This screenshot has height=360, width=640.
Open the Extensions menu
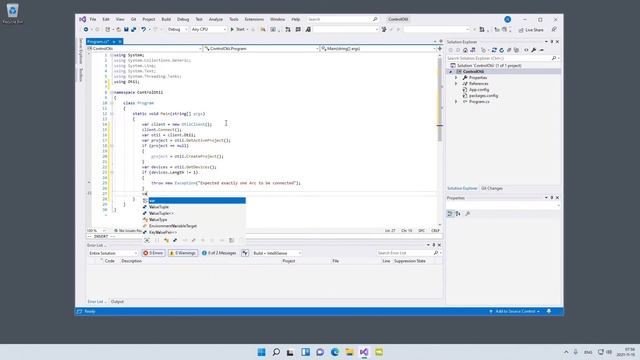254,19
